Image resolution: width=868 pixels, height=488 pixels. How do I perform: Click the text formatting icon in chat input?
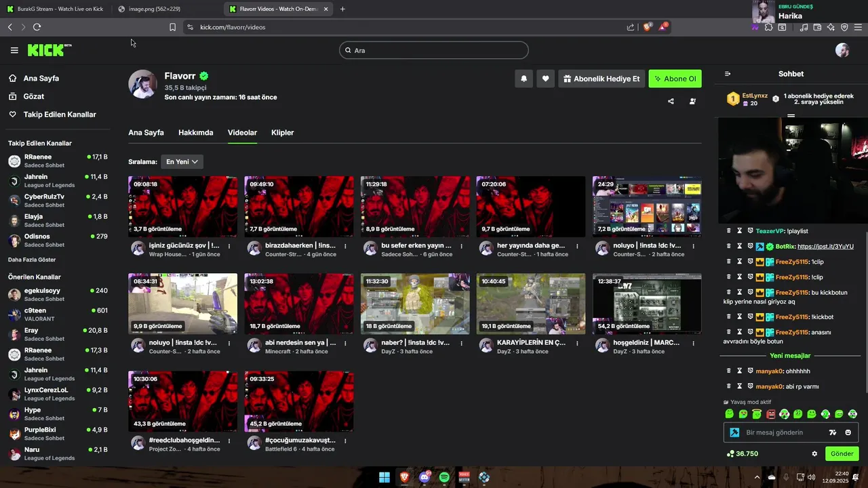coord(833,432)
